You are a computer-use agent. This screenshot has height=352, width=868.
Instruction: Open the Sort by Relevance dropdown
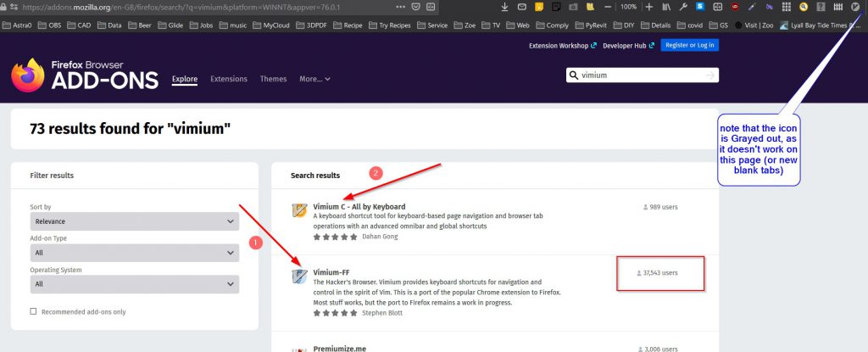134,221
